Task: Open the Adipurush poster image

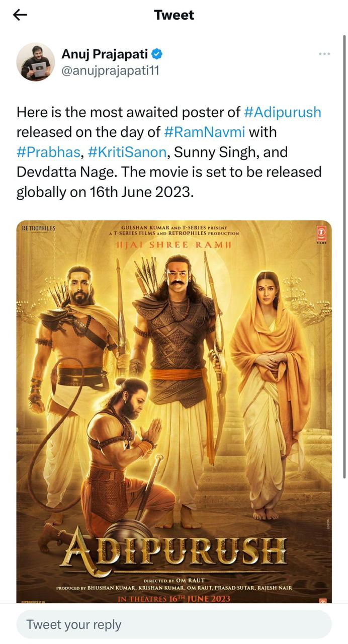Action: click(x=174, y=412)
